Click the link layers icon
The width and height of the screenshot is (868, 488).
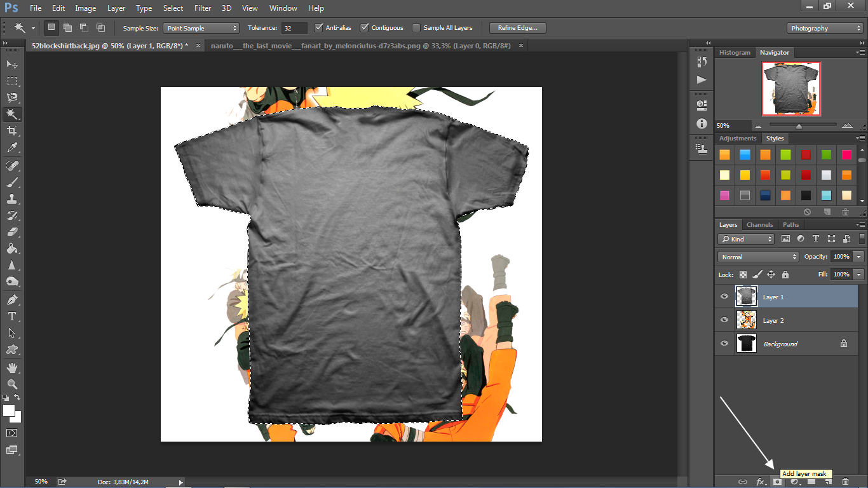coord(742,482)
